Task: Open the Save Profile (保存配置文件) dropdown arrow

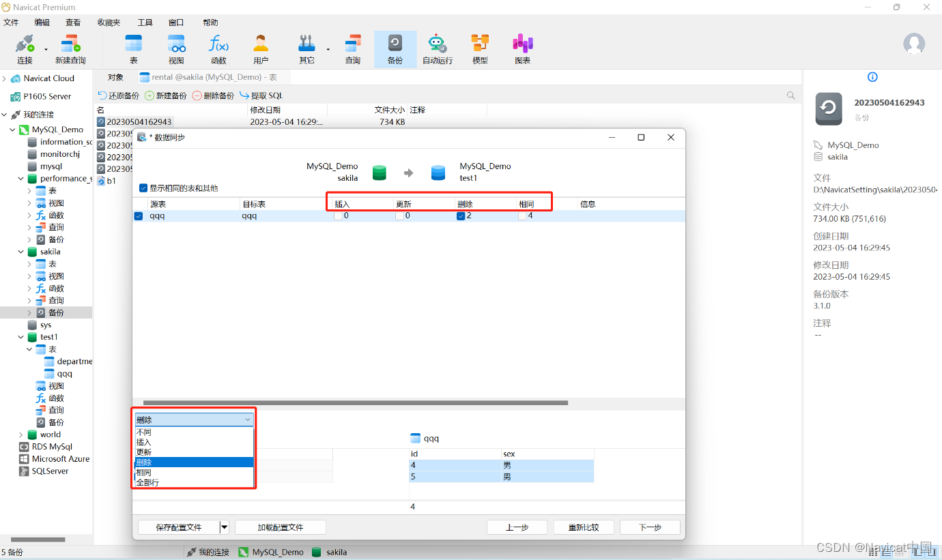Action: pos(224,527)
